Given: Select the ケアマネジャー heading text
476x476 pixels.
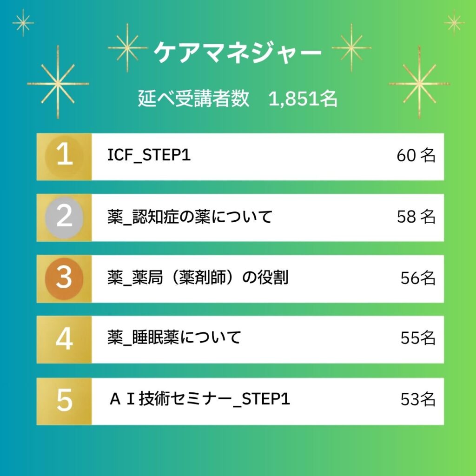Looking at the screenshot, I should tap(238, 52).
